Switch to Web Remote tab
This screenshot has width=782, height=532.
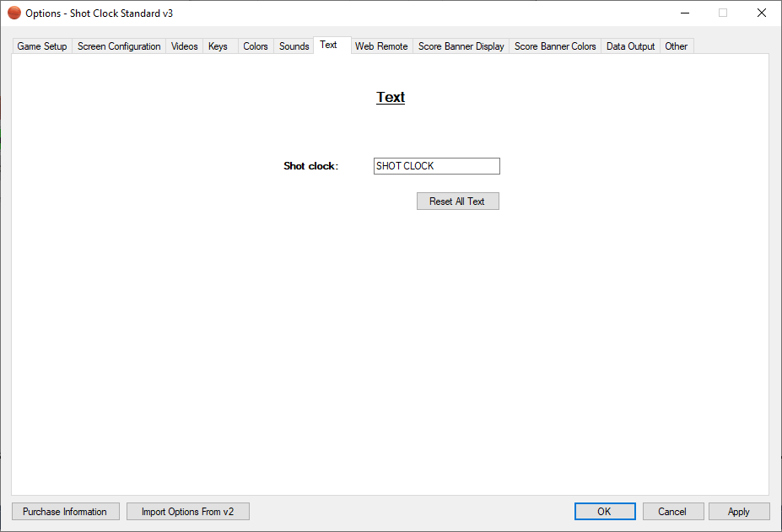pos(381,46)
